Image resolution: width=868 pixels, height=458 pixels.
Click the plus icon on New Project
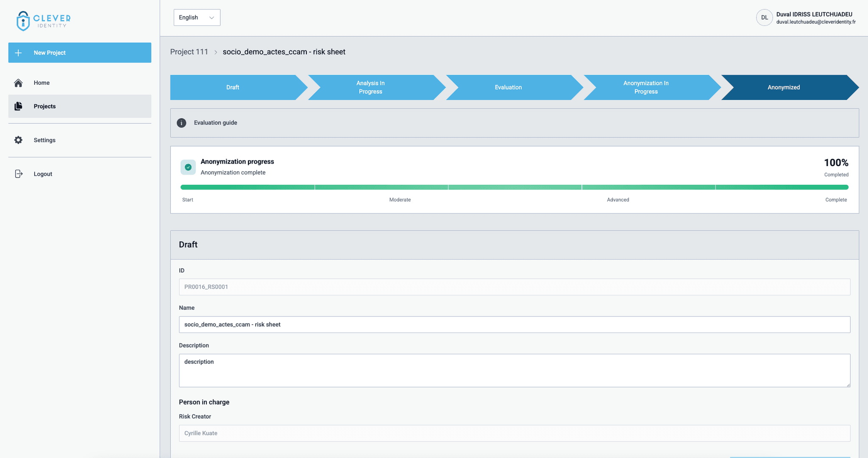tap(18, 53)
